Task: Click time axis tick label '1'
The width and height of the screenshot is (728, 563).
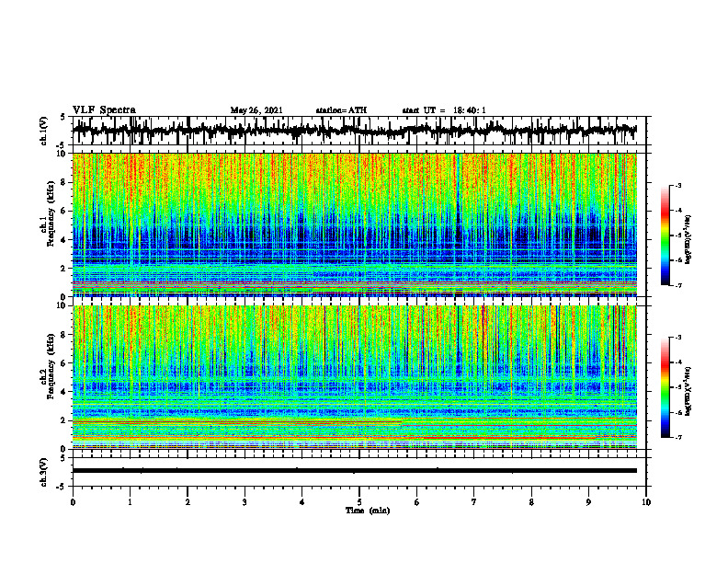Action: [x=130, y=502]
